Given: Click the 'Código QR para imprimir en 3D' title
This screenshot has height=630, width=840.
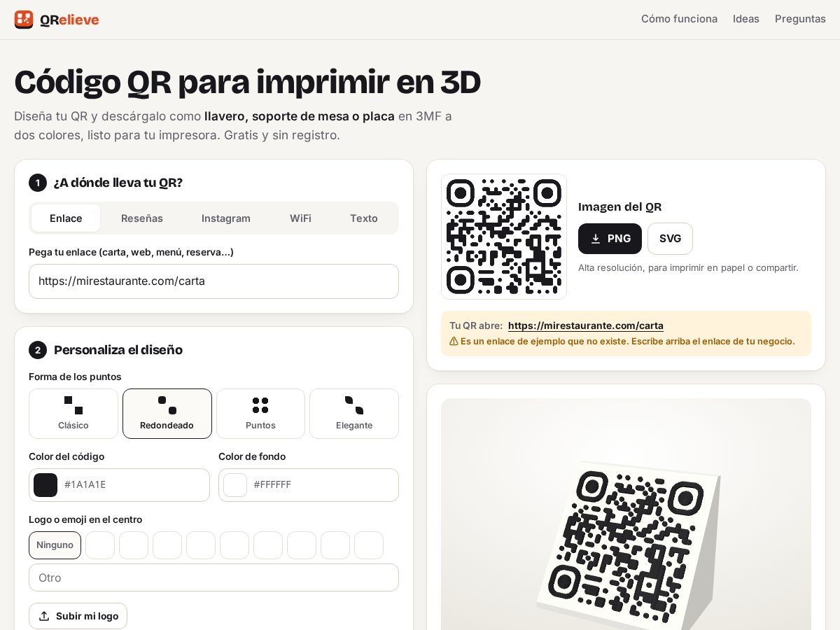Looking at the screenshot, I should pos(247,82).
